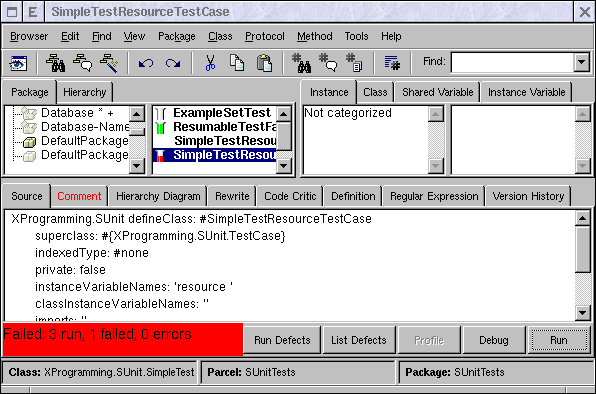Paste using the clipboard icon
596x394 pixels.
tap(265, 63)
